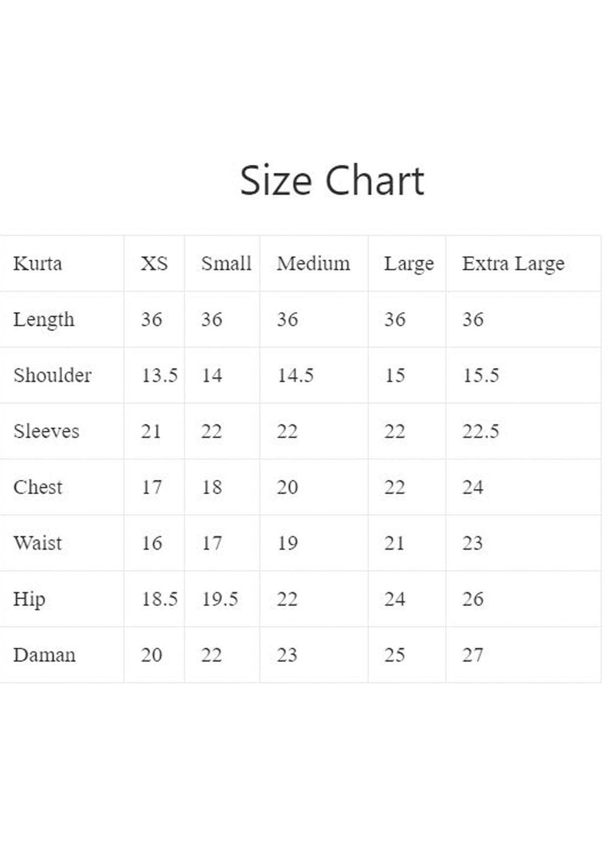Screen dimensions: 616x857
Task: Select the Sleeves row label
Action: pos(46,431)
